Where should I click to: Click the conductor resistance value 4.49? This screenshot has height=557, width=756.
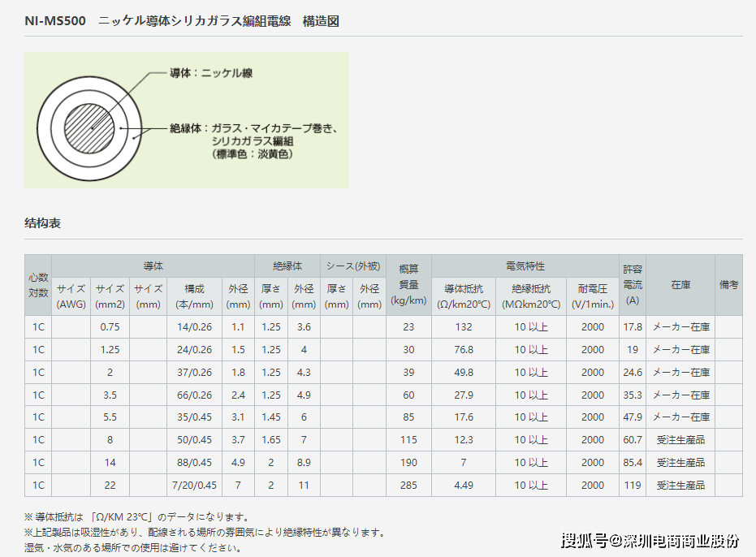[x=464, y=486]
